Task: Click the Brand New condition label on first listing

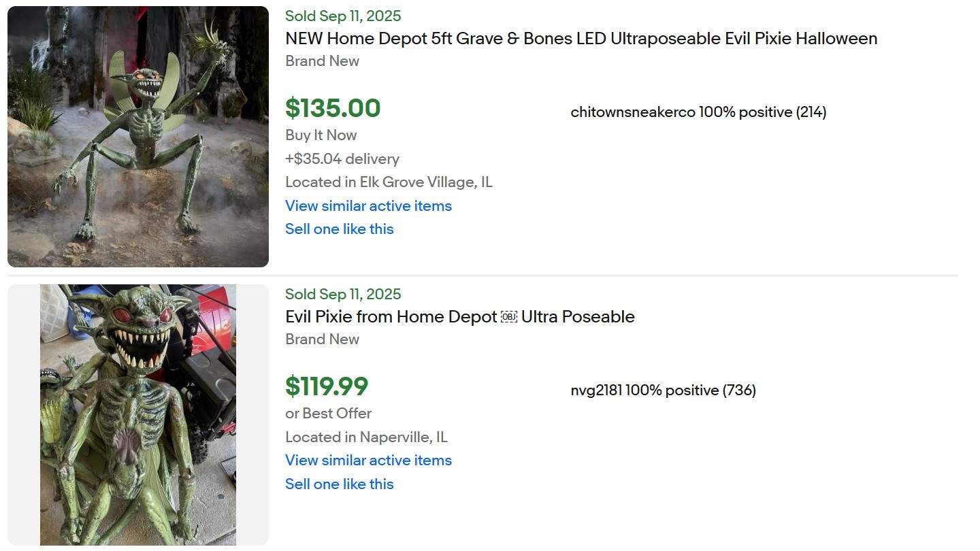Action: point(322,61)
